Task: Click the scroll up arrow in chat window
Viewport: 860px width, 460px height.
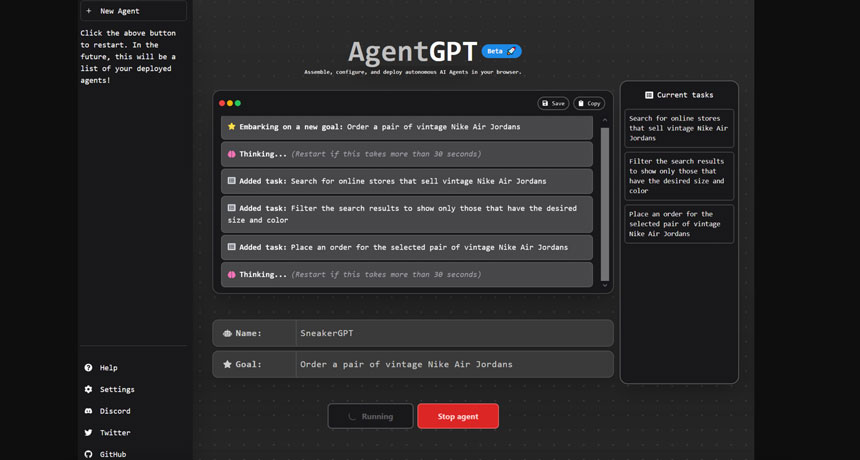Action: (x=604, y=120)
